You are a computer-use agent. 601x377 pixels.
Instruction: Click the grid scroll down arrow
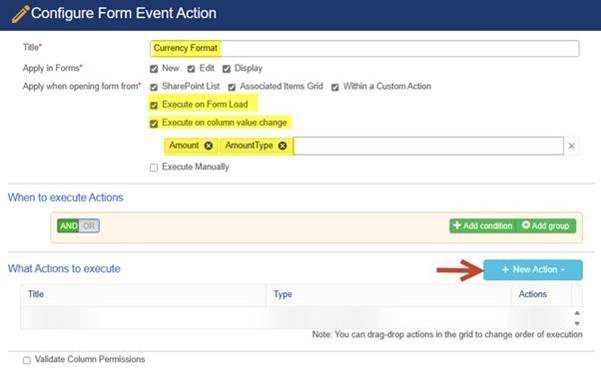tap(577, 324)
